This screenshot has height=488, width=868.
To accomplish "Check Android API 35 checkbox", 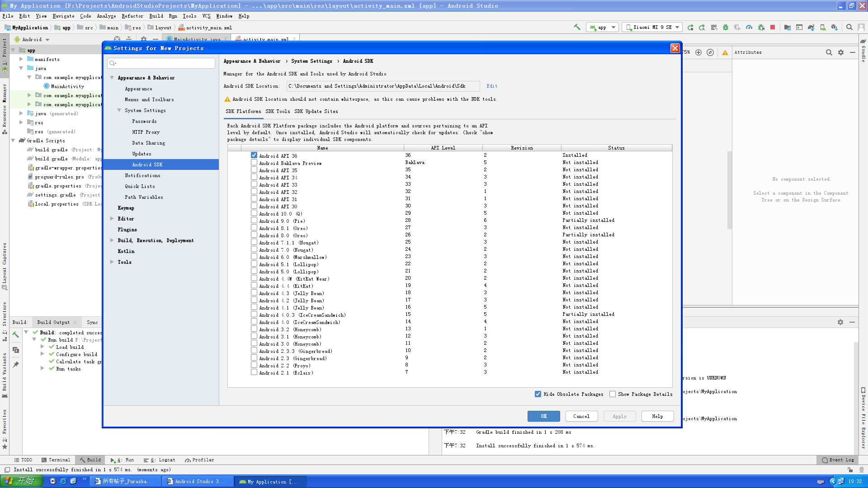I will click(x=254, y=169).
